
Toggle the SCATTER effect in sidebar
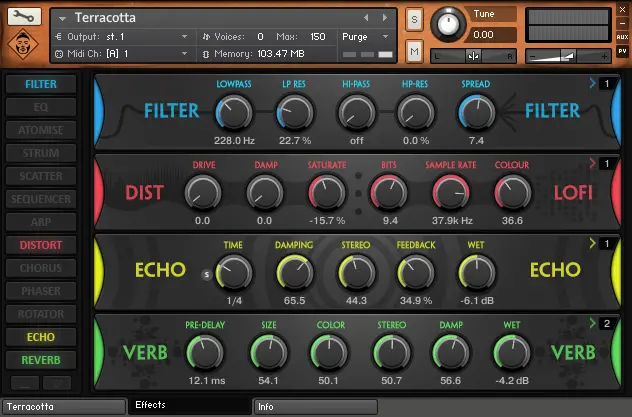tap(41, 176)
